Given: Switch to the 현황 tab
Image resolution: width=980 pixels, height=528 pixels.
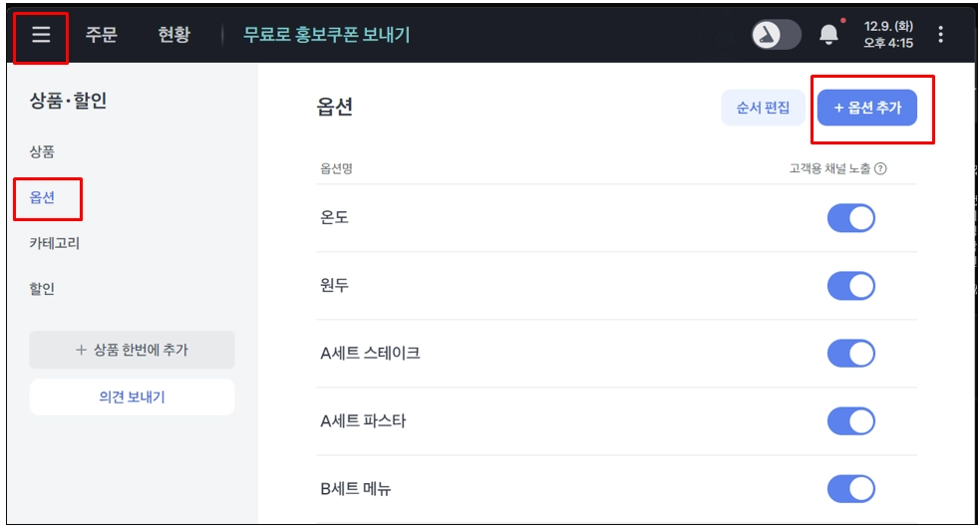Looking at the screenshot, I should [x=173, y=34].
